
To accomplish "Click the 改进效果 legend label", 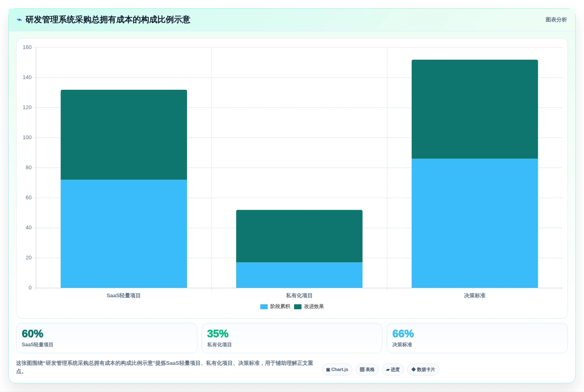I will [314, 307].
